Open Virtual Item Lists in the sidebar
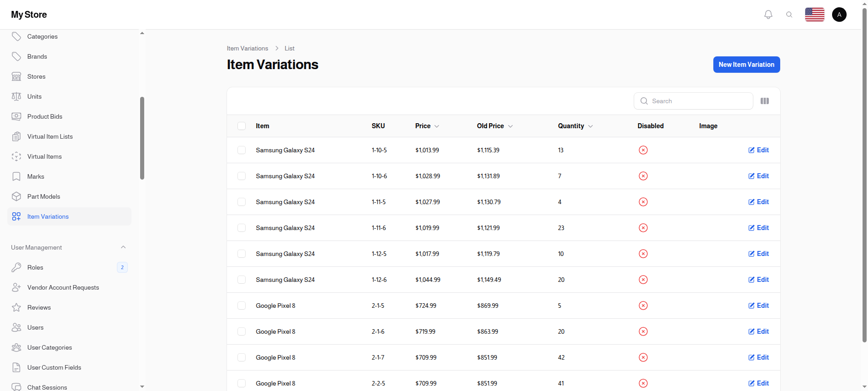 tap(50, 136)
